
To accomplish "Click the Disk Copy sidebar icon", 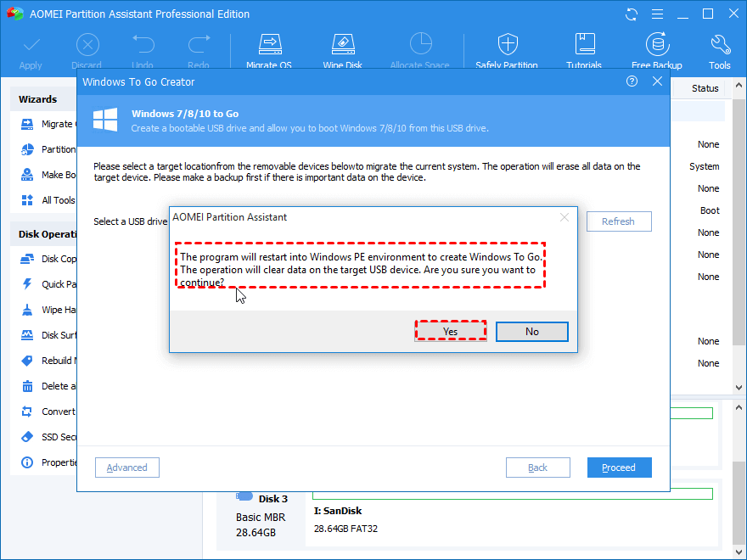I will point(27,259).
